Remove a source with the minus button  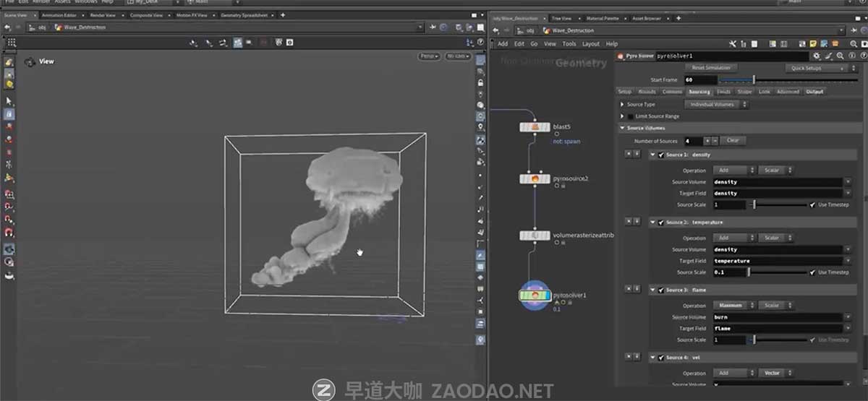pyautogui.click(x=715, y=141)
